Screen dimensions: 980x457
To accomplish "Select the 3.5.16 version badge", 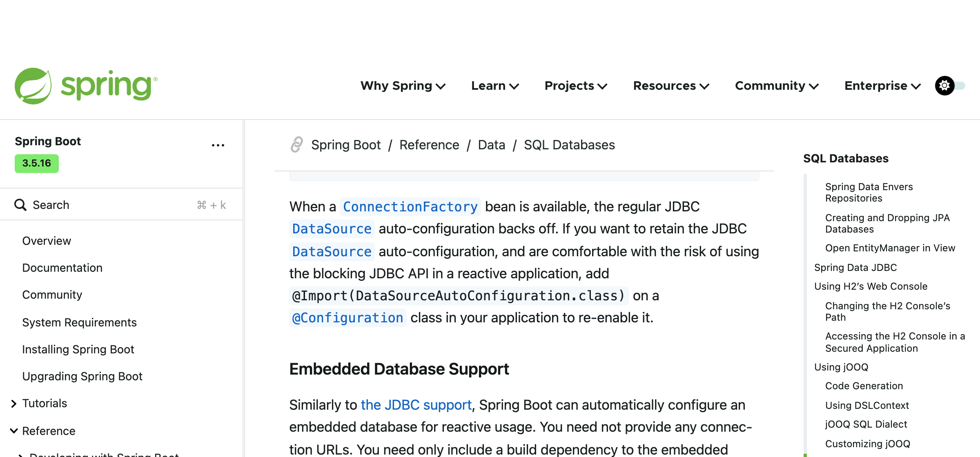I will click(x=37, y=163).
